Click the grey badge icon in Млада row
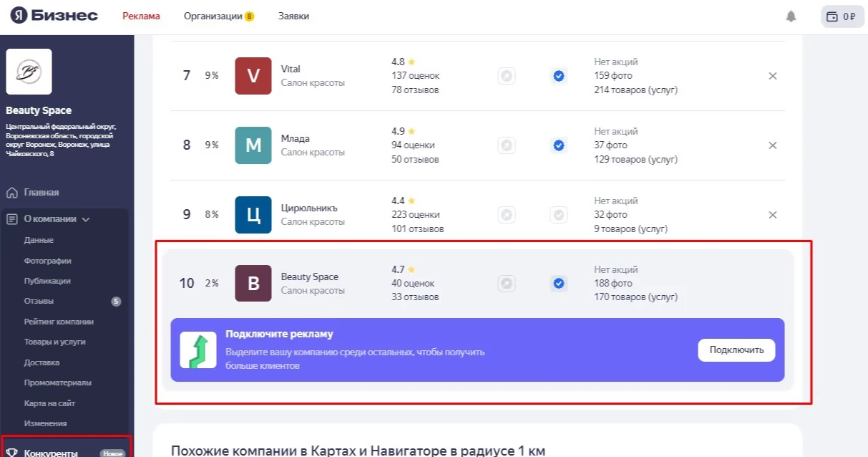This screenshot has height=457, width=868. click(x=507, y=145)
